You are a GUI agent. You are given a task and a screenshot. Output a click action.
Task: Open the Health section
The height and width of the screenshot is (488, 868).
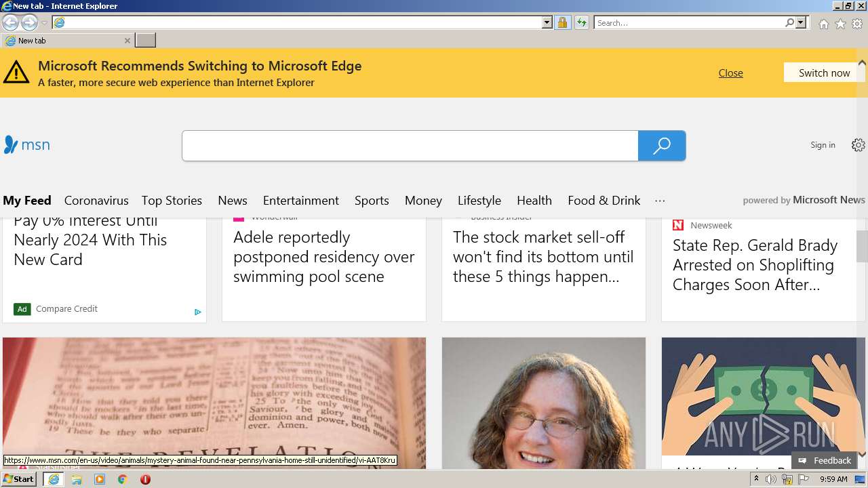[x=534, y=201]
